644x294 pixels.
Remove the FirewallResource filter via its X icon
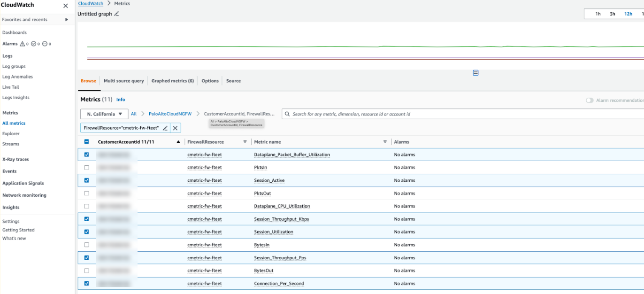click(x=175, y=128)
